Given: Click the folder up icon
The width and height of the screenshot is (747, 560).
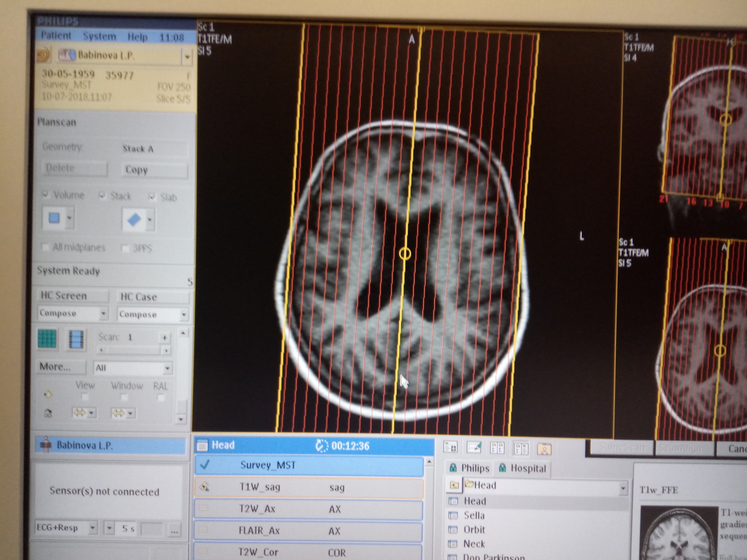Looking at the screenshot, I should click(454, 485).
